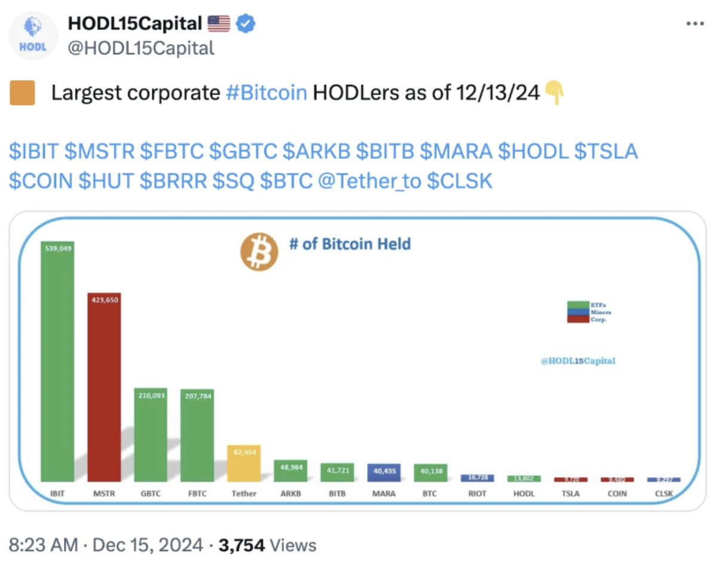Click the blue verified checkmark badge

pos(246,24)
